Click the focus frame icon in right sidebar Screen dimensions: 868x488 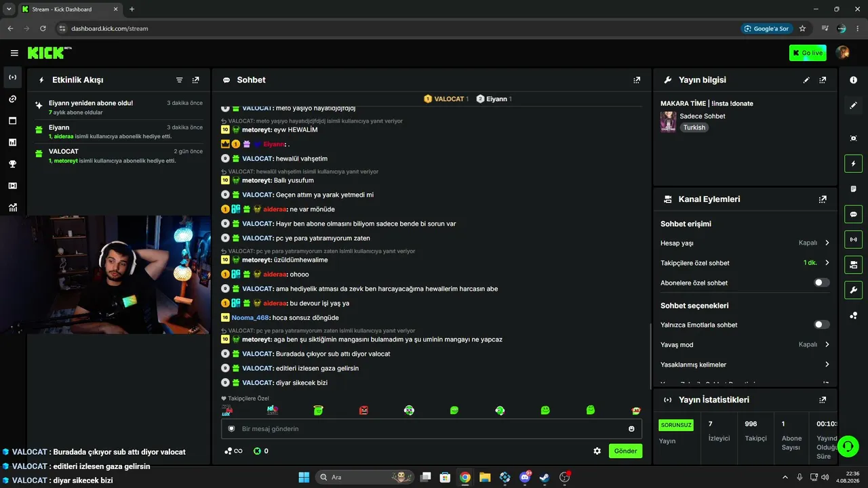[853, 138]
